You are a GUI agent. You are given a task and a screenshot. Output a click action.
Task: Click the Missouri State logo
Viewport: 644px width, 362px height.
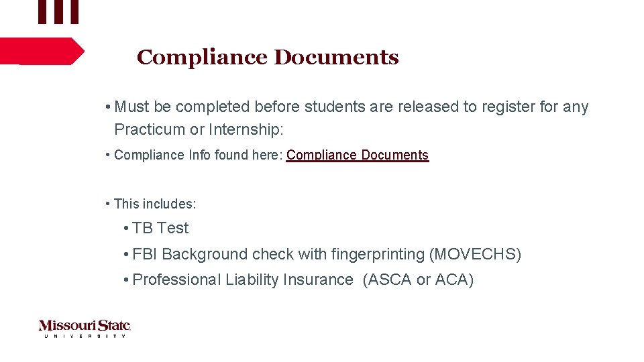click(84, 326)
